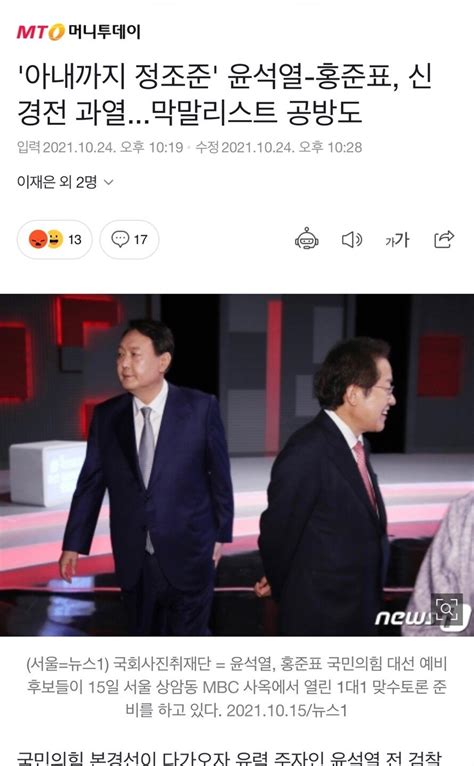Open the article headline '아내까지 정조준'
The width and height of the screenshot is (474, 766).
pyautogui.click(x=224, y=94)
